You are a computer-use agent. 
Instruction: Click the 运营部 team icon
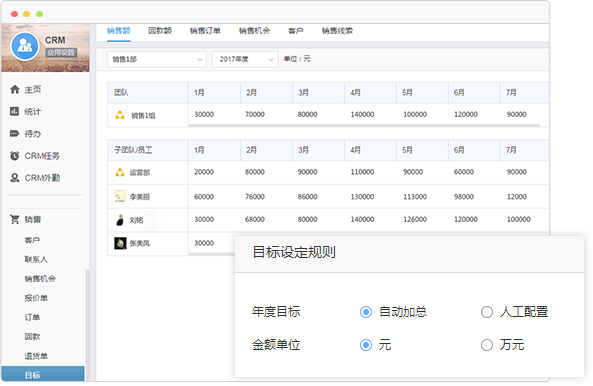coord(120,172)
